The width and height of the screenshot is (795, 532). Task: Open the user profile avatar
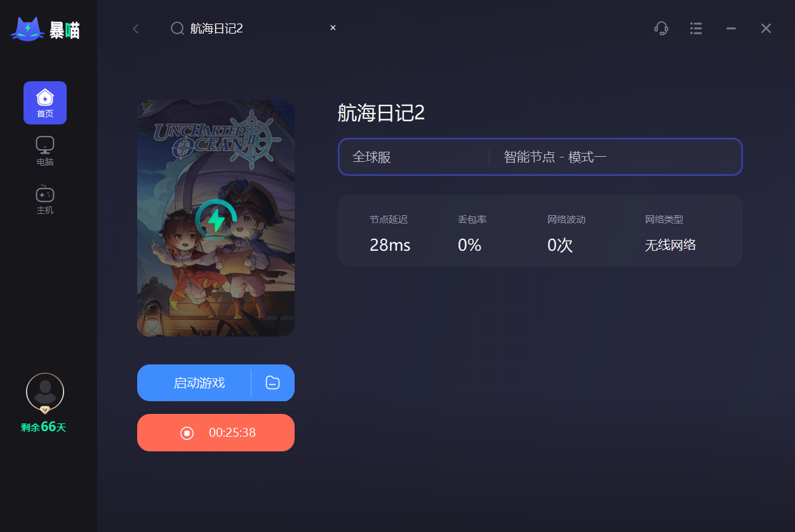[x=45, y=392]
